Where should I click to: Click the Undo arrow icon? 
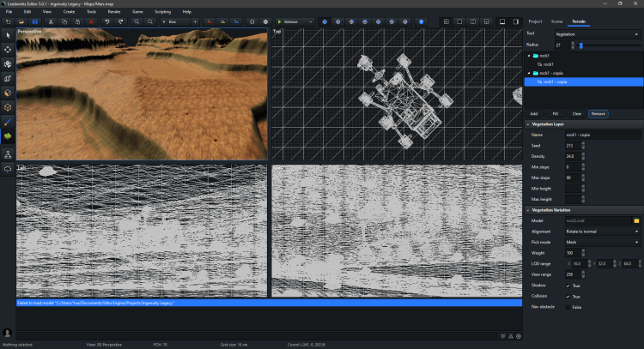click(106, 20)
